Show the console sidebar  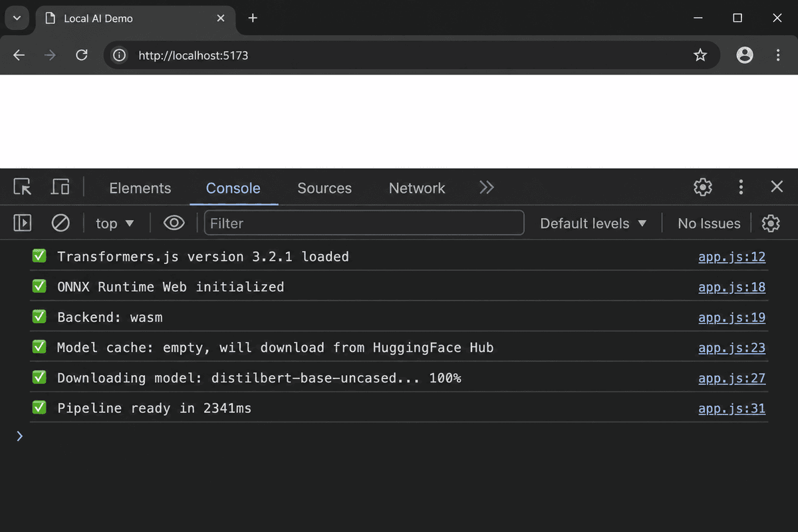coord(23,223)
